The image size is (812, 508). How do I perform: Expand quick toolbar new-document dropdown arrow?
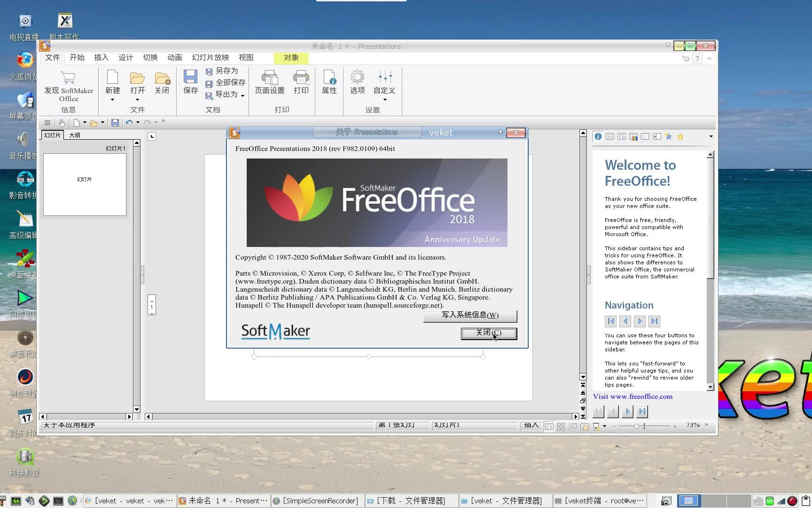point(85,123)
